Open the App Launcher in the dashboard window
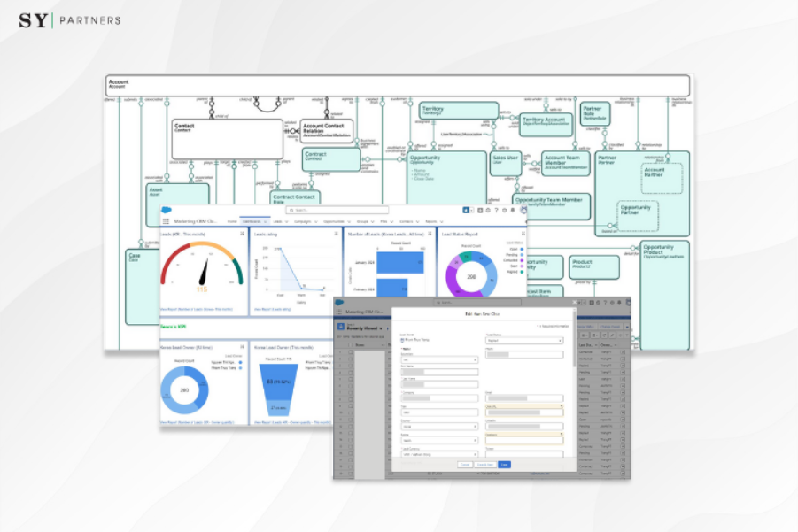This screenshot has height=532, width=798. [x=166, y=221]
